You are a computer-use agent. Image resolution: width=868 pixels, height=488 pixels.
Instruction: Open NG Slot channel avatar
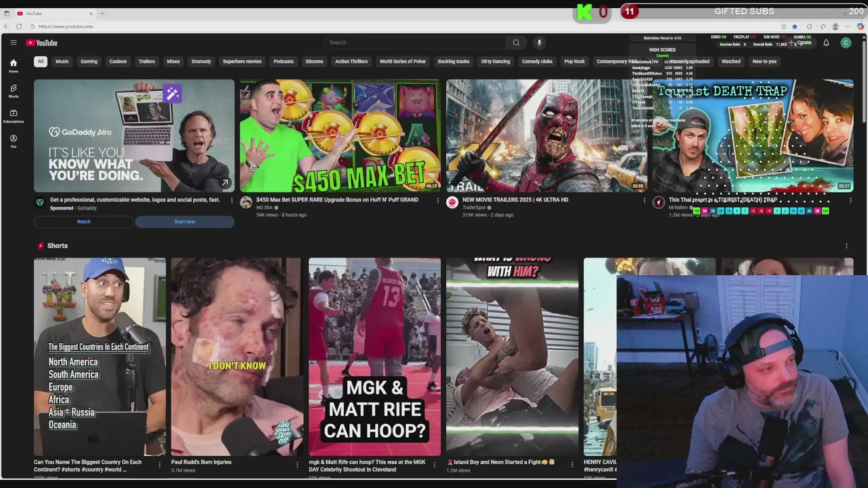[x=246, y=203]
